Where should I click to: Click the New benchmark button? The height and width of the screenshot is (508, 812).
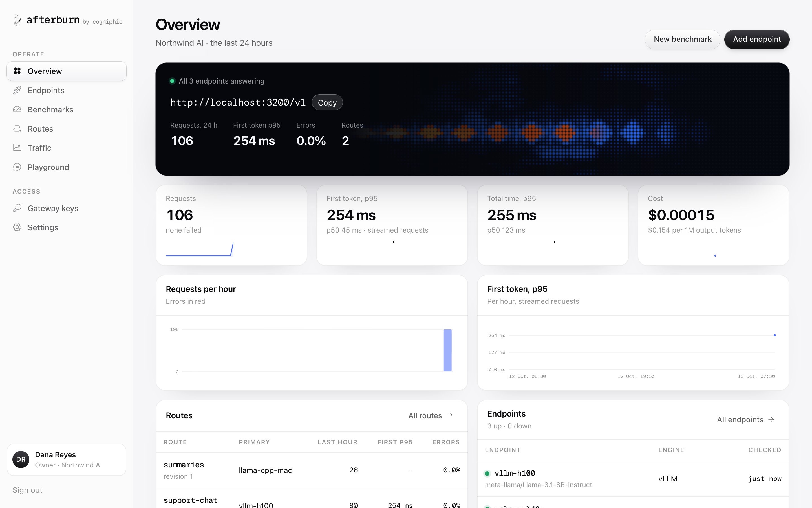pyautogui.click(x=682, y=39)
